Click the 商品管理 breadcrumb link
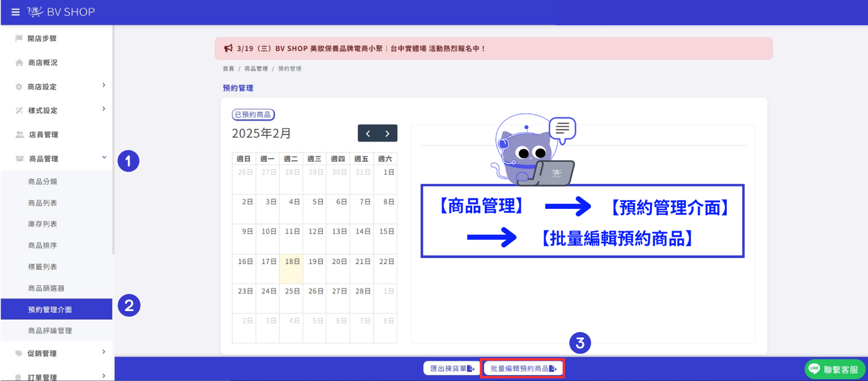 (x=256, y=69)
